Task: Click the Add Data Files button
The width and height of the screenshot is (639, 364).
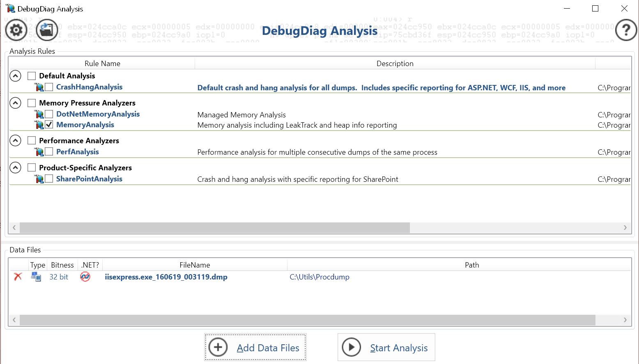Action: pyautogui.click(x=255, y=347)
